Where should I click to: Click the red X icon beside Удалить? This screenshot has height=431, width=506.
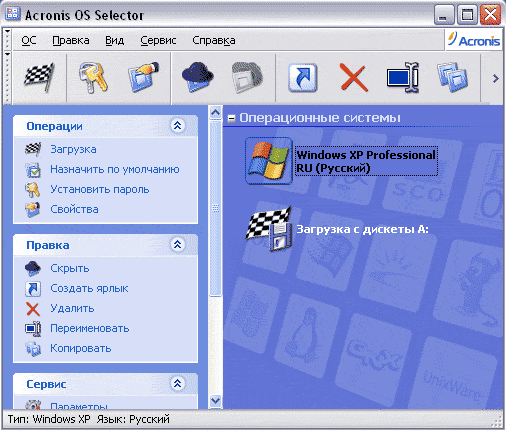click(x=33, y=309)
